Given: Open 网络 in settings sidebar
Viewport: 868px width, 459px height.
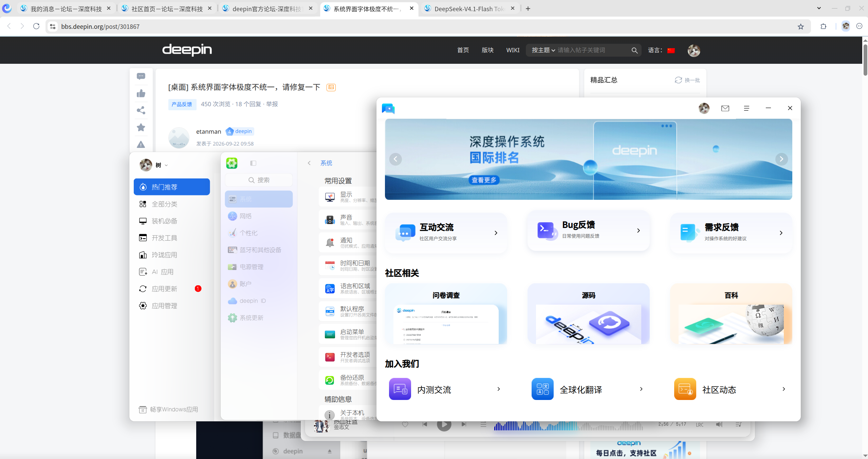Looking at the screenshot, I should 259,216.
